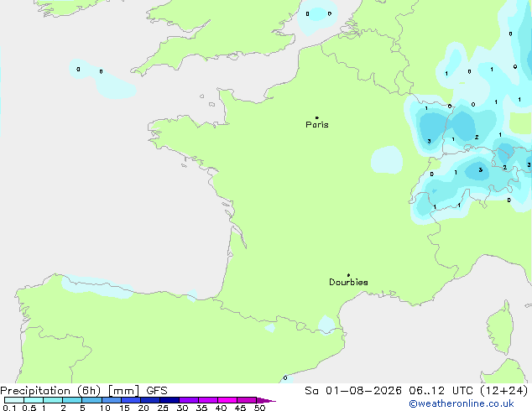Select the 30 to 35 mm purple swatch
The image size is (532, 411).
pyautogui.click(x=189, y=400)
